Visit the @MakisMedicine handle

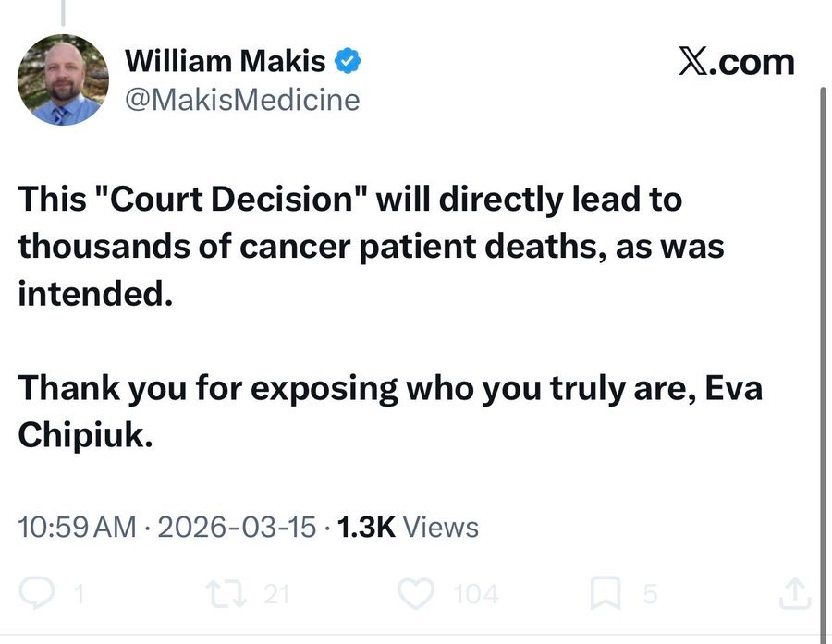pyautogui.click(x=241, y=99)
